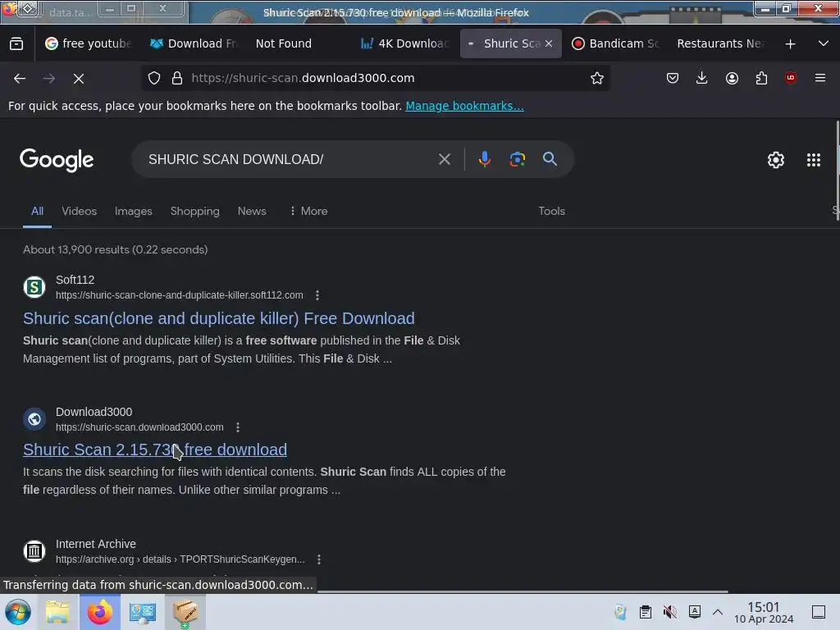Click the taskbar clock showing 15:01

764,612
